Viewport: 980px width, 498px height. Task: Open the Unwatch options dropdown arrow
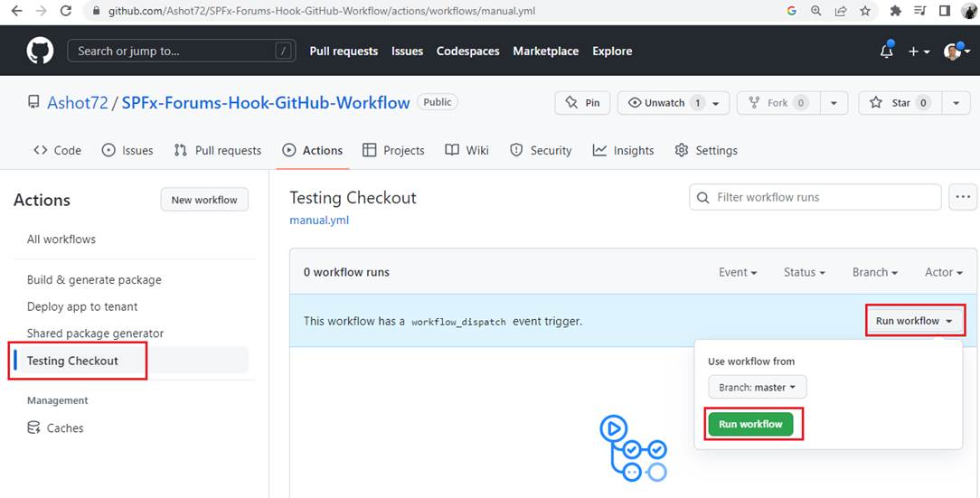[716, 103]
